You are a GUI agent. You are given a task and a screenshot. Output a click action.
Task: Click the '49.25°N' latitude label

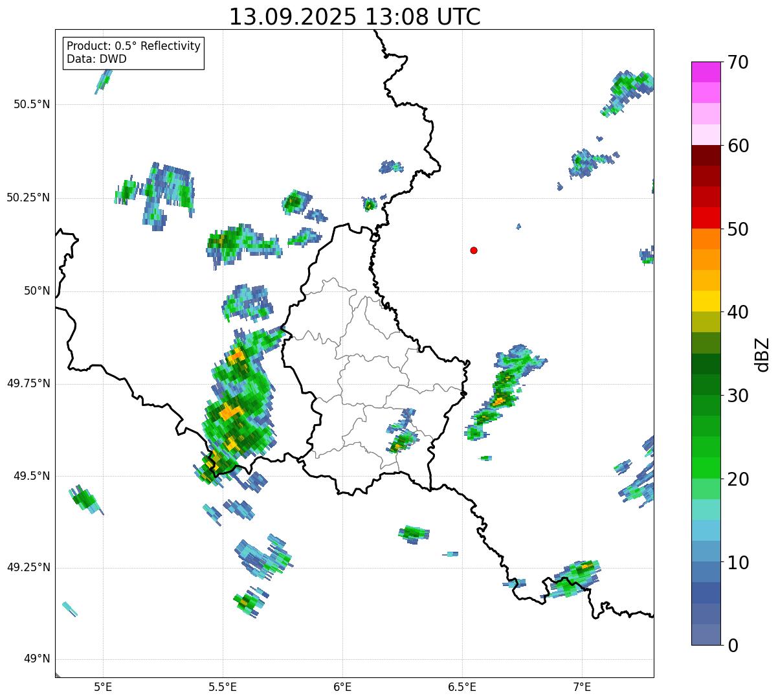point(28,567)
